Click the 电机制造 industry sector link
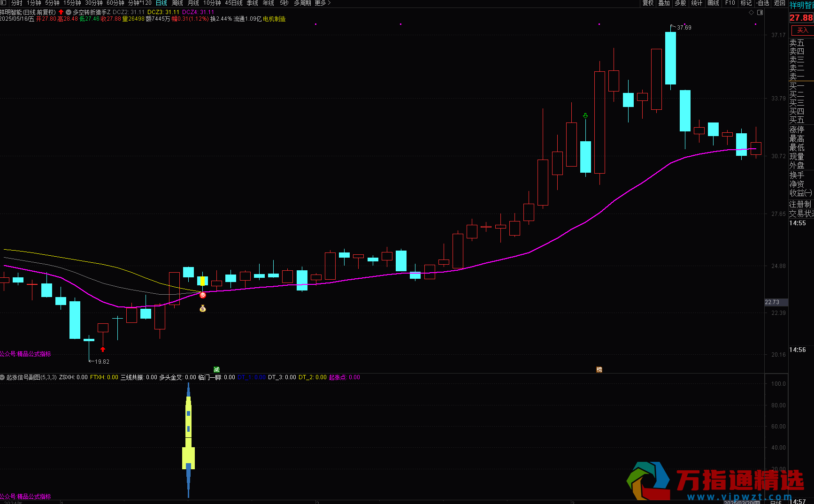 [274, 19]
